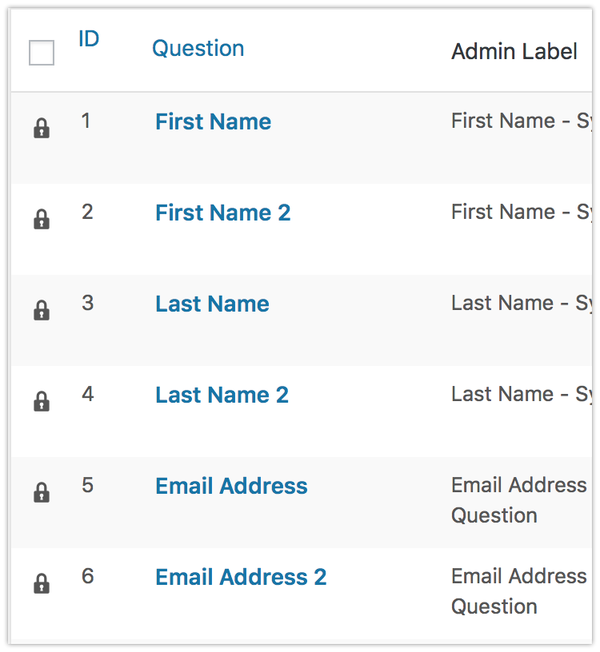
Task: Open the Email Address 2 question
Action: [x=241, y=577]
